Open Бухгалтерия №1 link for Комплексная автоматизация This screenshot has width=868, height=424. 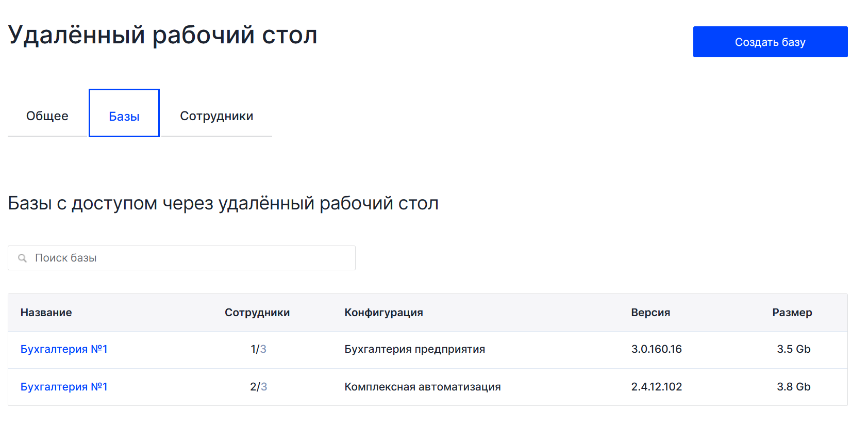point(64,387)
